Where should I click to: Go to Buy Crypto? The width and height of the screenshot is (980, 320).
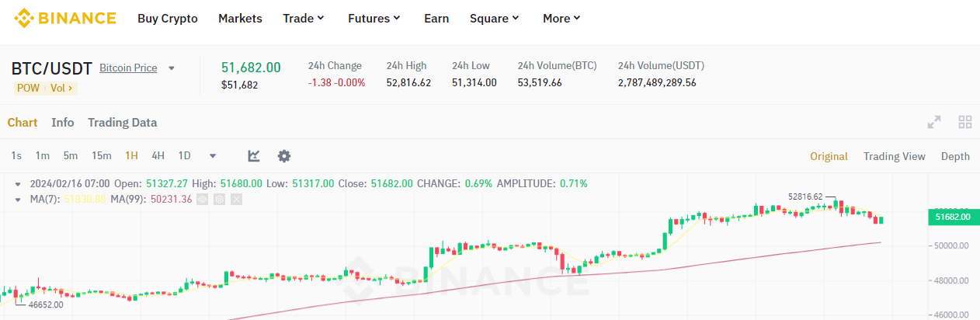[x=168, y=18]
